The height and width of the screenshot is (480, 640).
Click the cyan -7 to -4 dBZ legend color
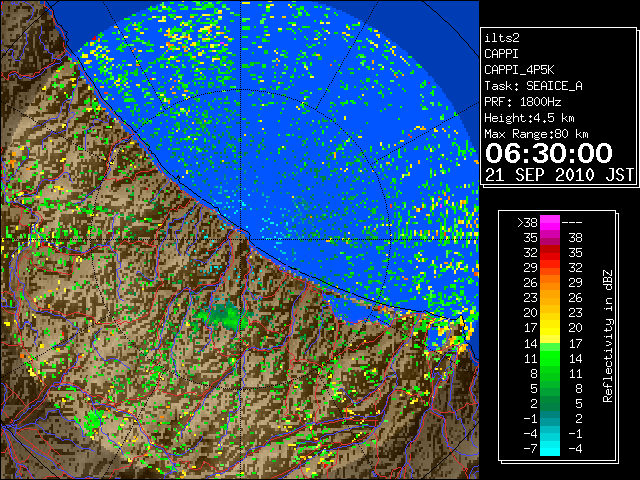[550, 448]
